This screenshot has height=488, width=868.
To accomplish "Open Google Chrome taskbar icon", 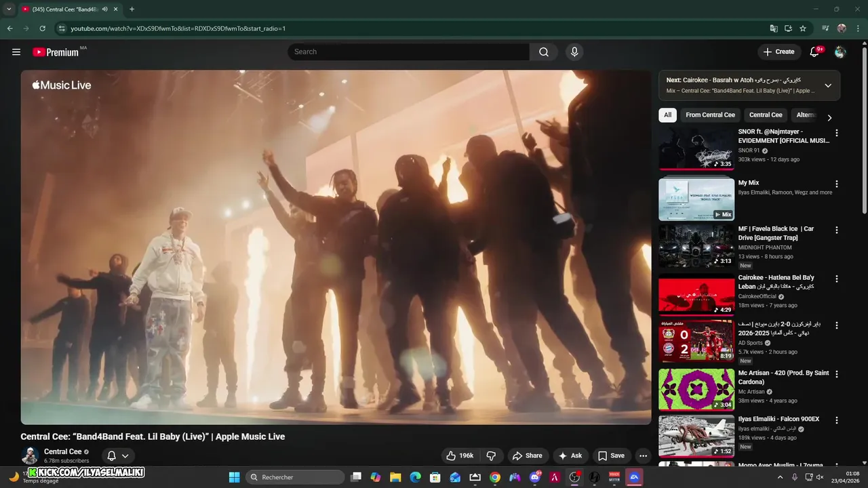I will click(x=495, y=477).
